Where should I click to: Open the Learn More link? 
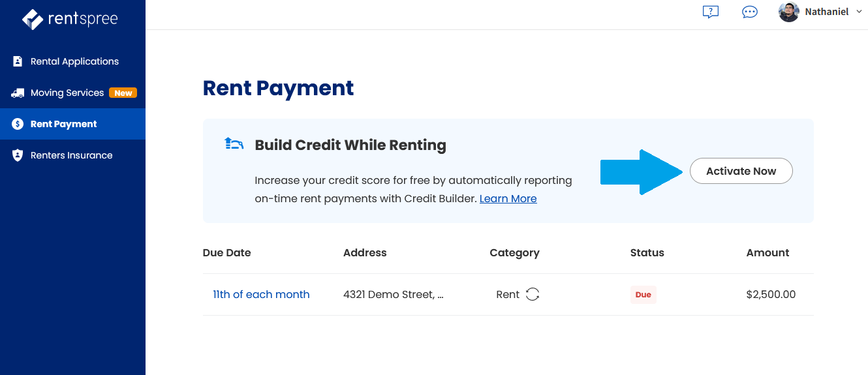pyautogui.click(x=508, y=198)
